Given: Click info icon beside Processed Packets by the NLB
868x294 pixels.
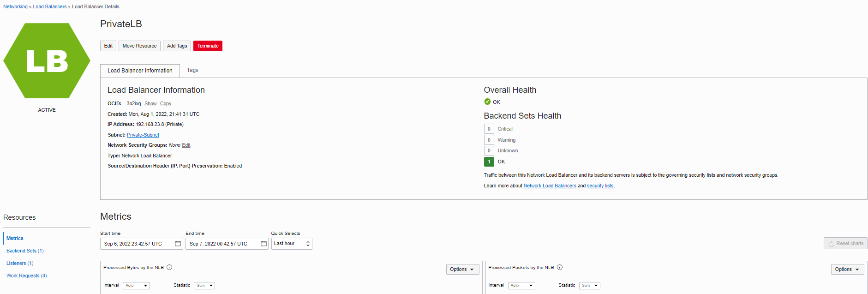Looking at the screenshot, I should click(x=560, y=267).
